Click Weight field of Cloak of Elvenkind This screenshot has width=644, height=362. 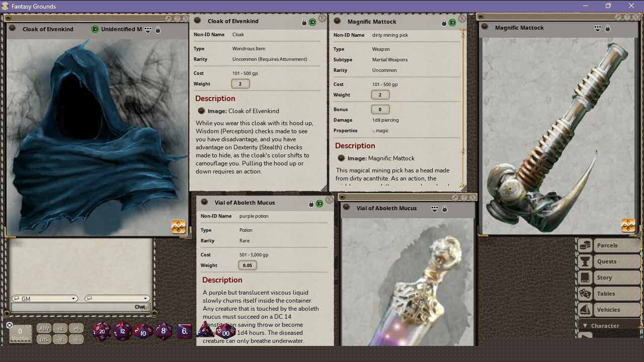click(240, 84)
